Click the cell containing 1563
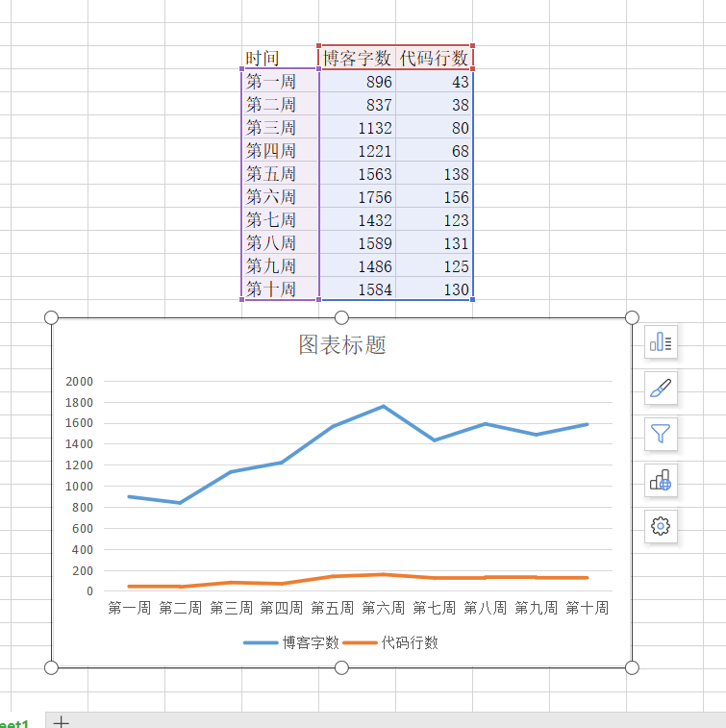The height and width of the screenshot is (728, 726). pyautogui.click(x=357, y=173)
